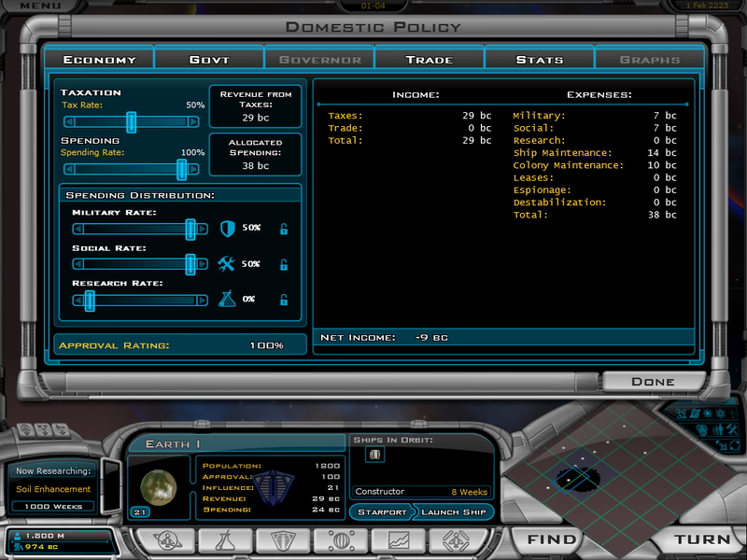Click the Tax Rate slider handle
This screenshot has width=747, height=560.
(x=132, y=121)
